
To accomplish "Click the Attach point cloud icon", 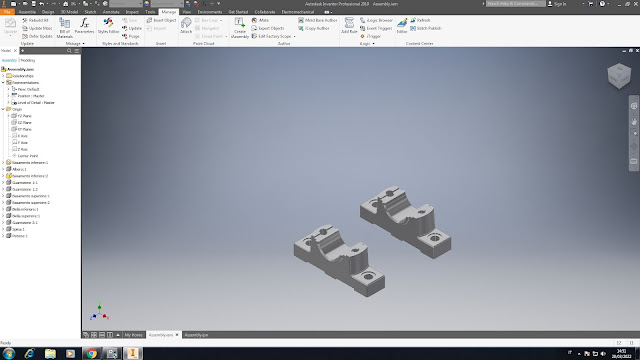I will click(x=186, y=24).
